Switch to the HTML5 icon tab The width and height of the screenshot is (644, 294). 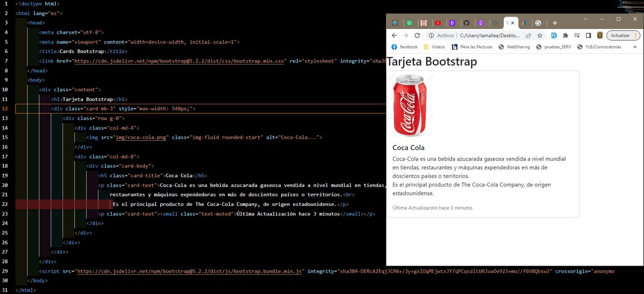coord(424,23)
